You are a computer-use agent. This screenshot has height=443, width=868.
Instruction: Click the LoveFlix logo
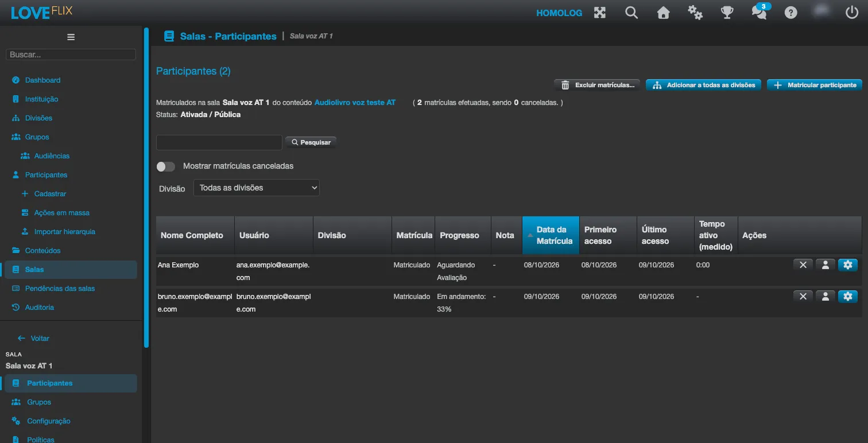41,12
